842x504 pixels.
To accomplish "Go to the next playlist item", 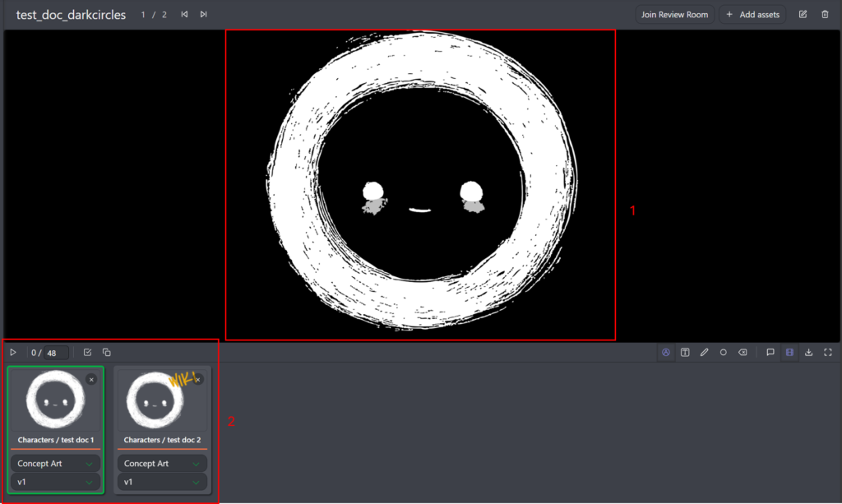I will pyautogui.click(x=203, y=14).
